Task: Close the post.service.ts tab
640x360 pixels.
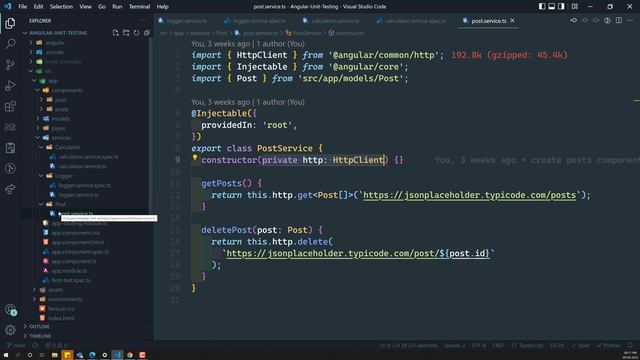Action: 512,20
